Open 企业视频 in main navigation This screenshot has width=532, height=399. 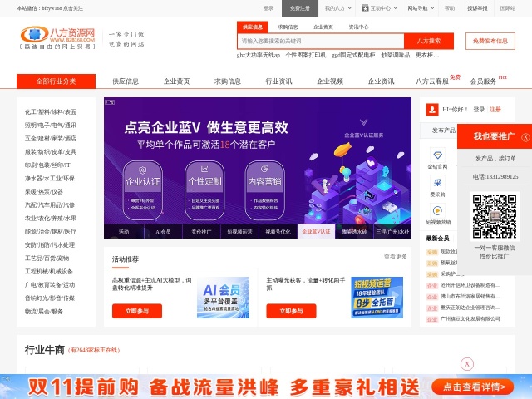(330, 81)
